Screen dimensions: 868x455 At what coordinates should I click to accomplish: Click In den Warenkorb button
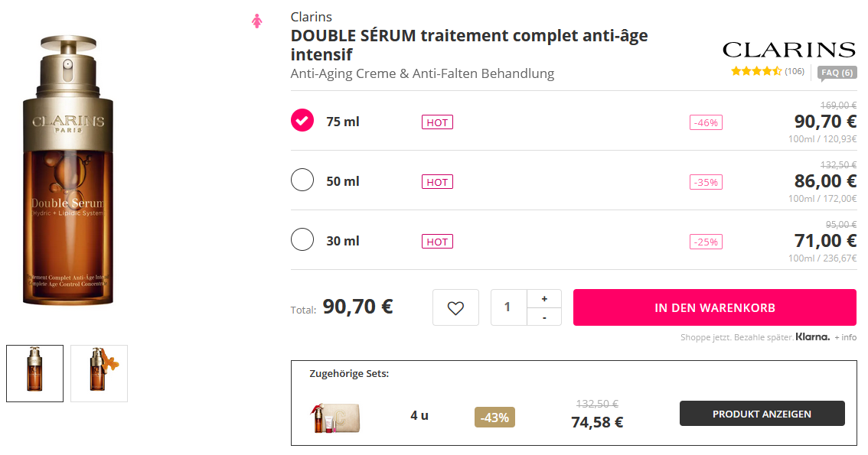point(714,307)
